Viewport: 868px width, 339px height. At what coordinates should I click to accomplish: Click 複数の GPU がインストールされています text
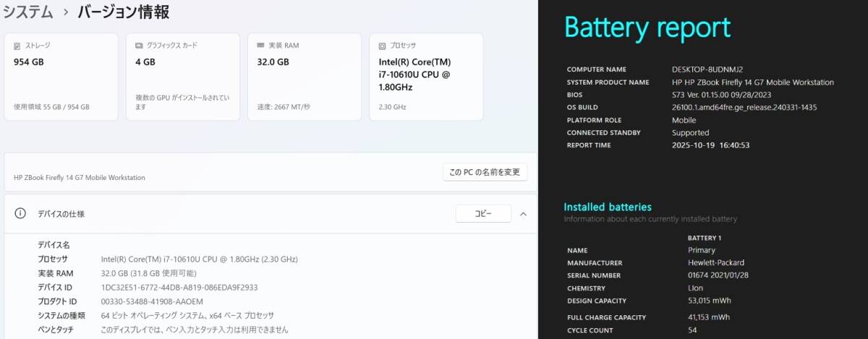pos(183,102)
